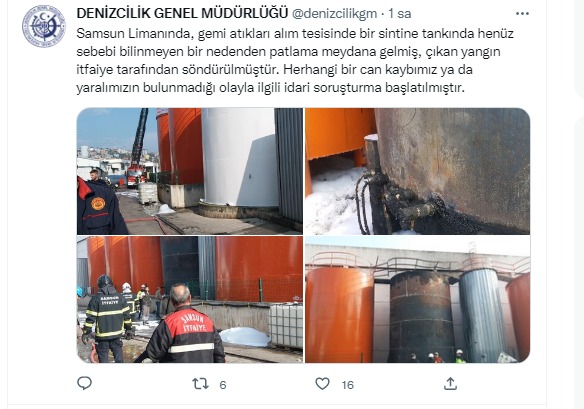The width and height of the screenshot is (584, 409).
Task: Click the tweet text about Samsun Limanı explosion
Action: (295, 61)
